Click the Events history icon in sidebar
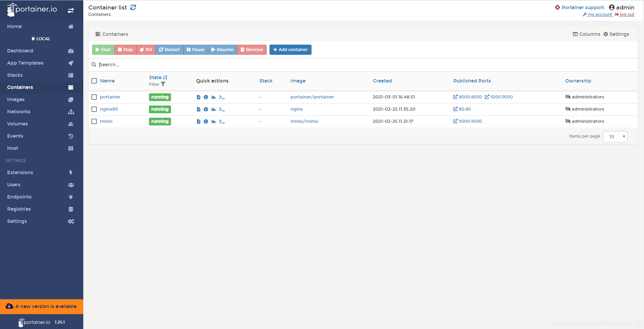644x329 pixels. pos(71,136)
